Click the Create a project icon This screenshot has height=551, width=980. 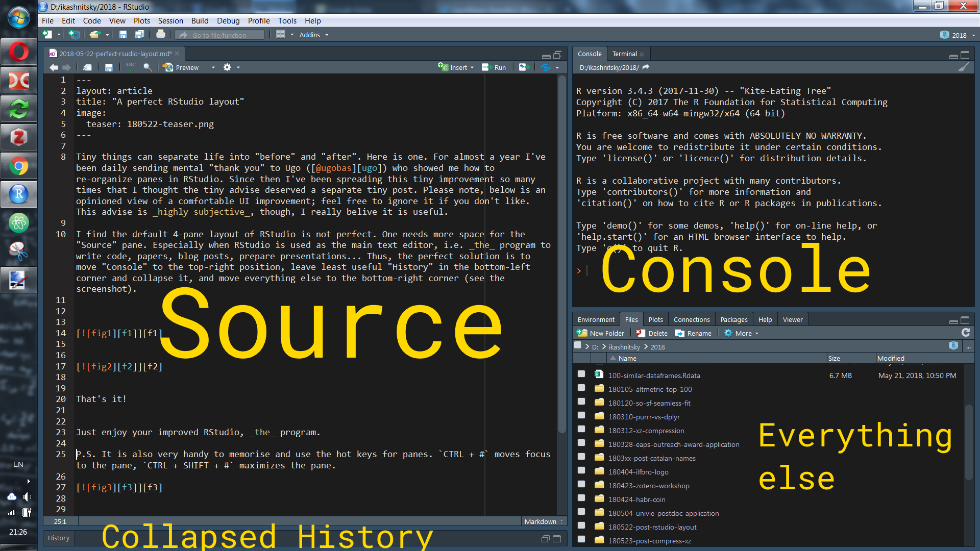click(x=75, y=35)
